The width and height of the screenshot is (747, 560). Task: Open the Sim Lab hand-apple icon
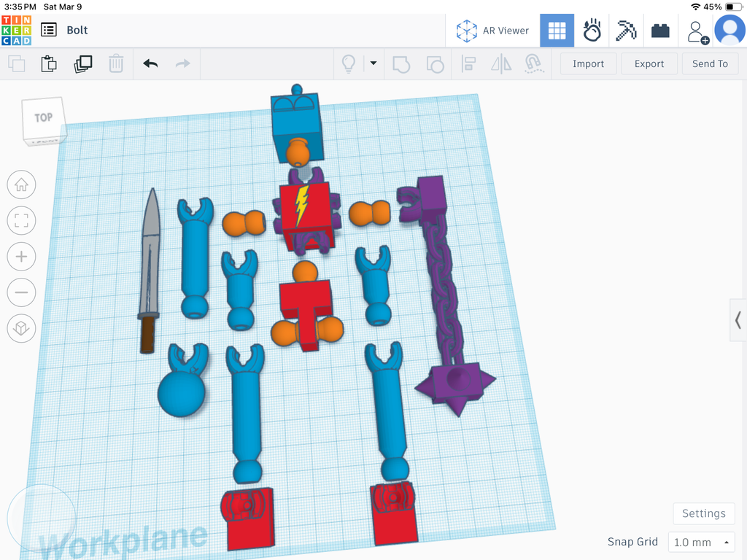[x=592, y=31]
